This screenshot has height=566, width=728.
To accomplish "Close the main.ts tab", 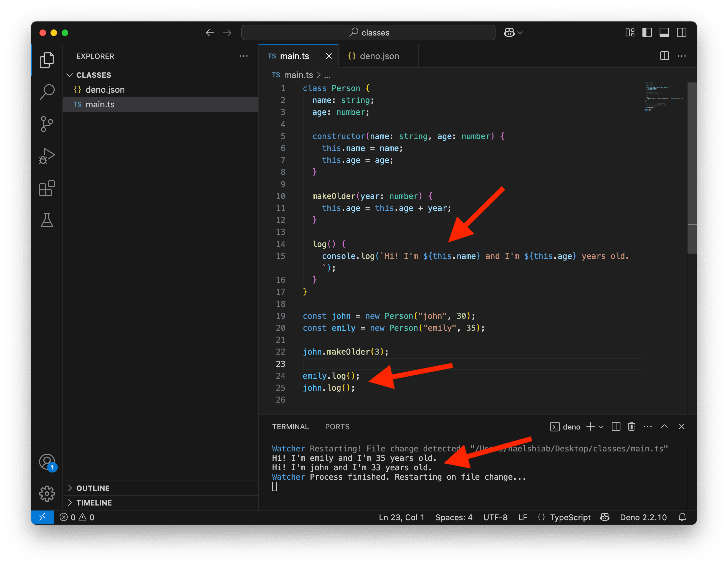I will 329,56.
